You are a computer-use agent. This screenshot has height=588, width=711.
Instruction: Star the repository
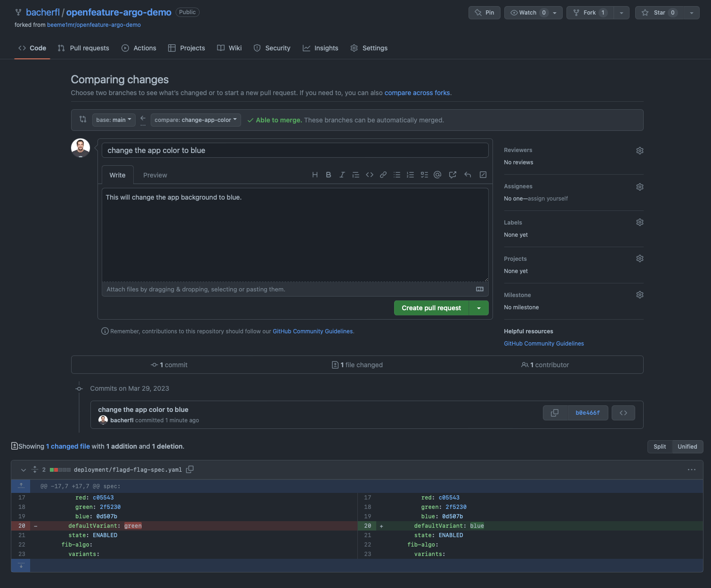(x=659, y=13)
